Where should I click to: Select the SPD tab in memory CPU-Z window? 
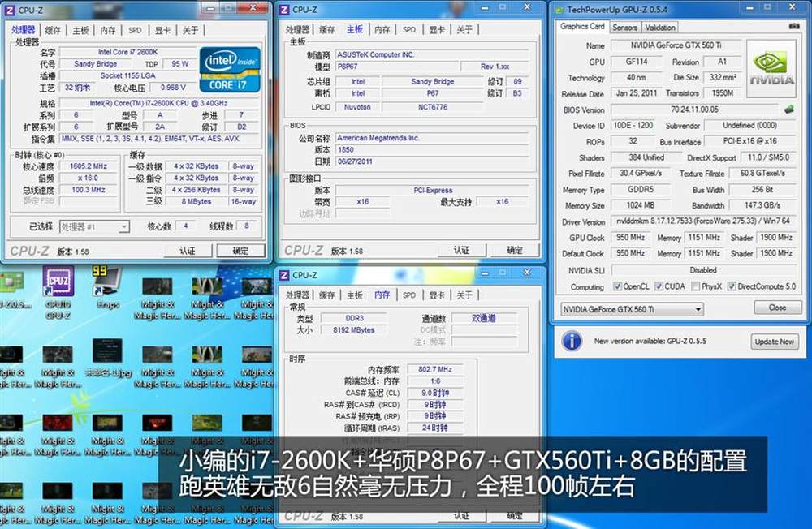coord(408,295)
